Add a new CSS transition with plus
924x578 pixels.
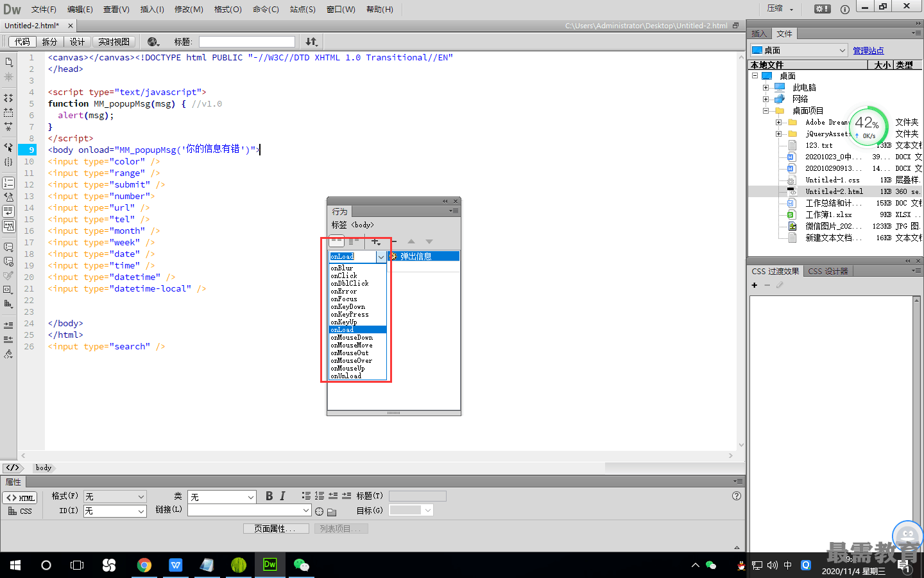point(755,285)
